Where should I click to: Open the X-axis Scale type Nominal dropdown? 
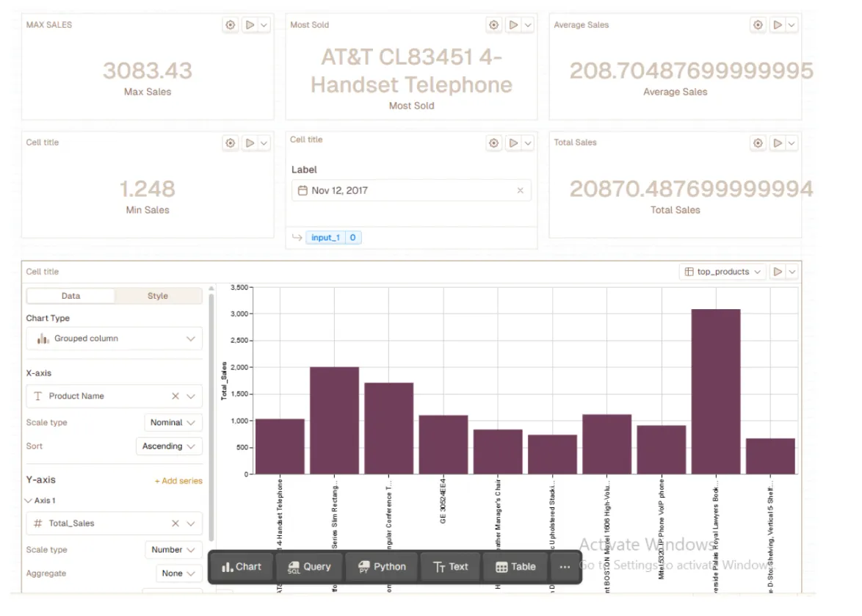pos(173,423)
